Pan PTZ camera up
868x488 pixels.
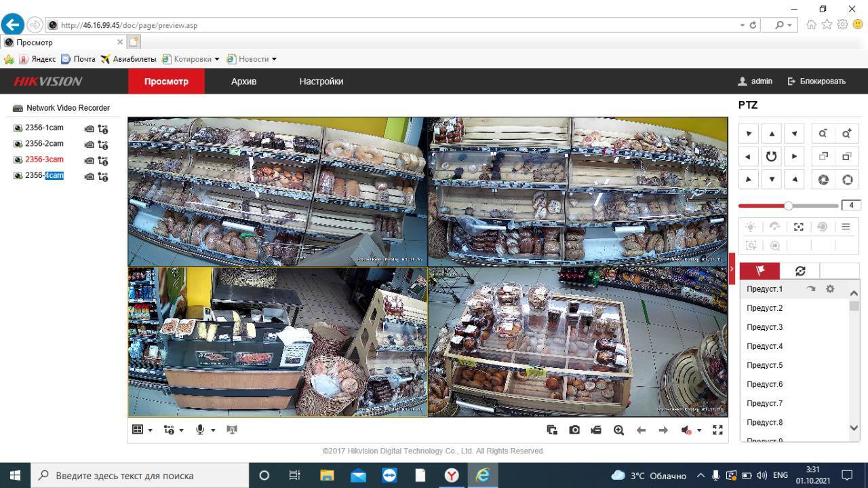(772, 134)
